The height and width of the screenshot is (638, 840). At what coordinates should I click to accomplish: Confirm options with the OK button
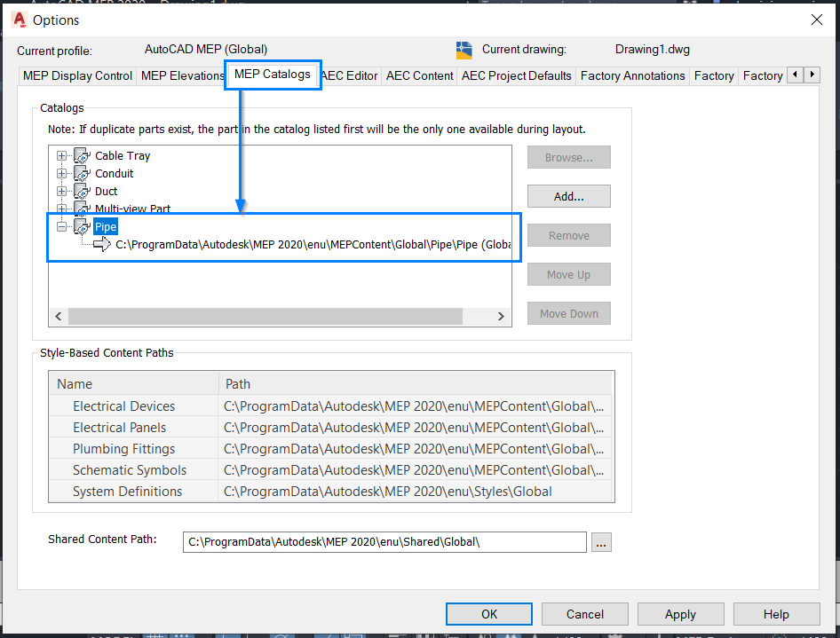(489, 614)
